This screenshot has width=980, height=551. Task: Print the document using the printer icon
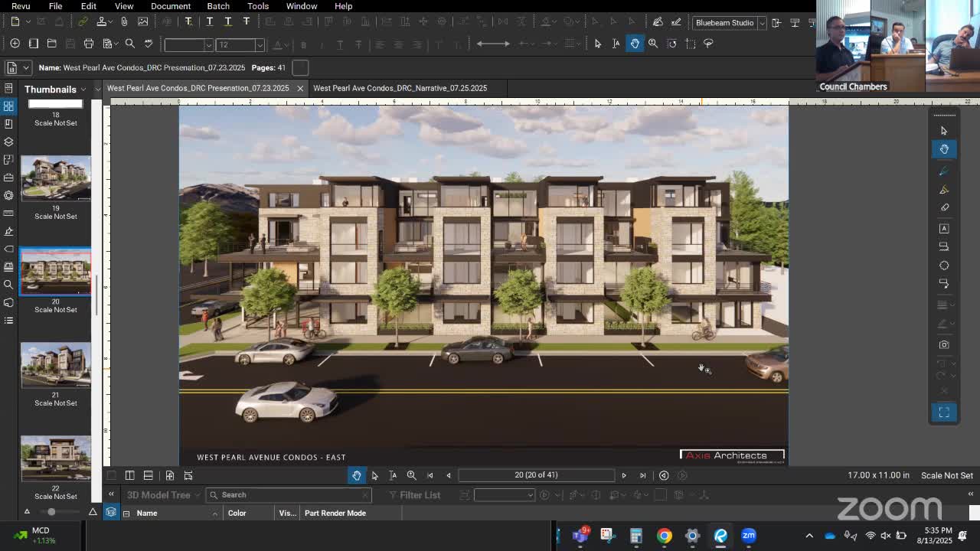(89, 44)
